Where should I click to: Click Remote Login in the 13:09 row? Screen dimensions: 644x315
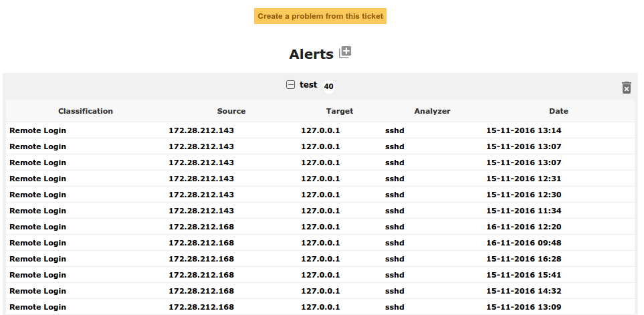(x=38, y=307)
